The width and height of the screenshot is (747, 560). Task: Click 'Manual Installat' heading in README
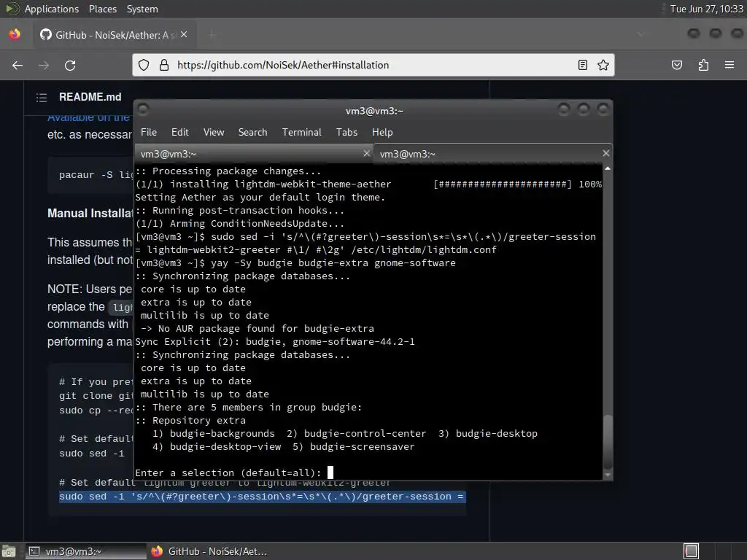pyautogui.click(x=90, y=214)
